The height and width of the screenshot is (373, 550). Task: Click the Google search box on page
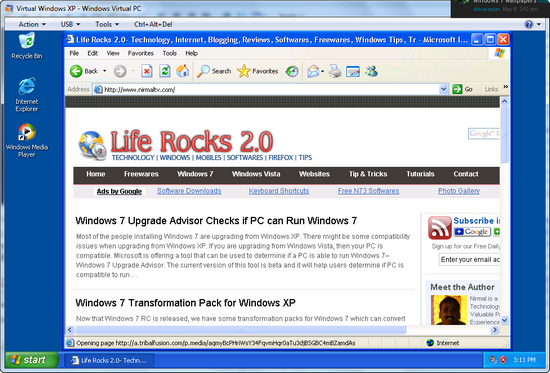click(484, 133)
